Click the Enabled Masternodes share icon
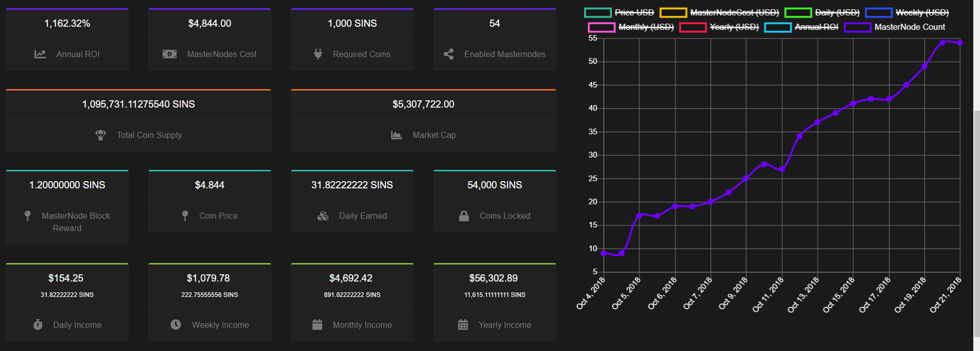The width and height of the screenshot is (980, 351). (x=449, y=54)
